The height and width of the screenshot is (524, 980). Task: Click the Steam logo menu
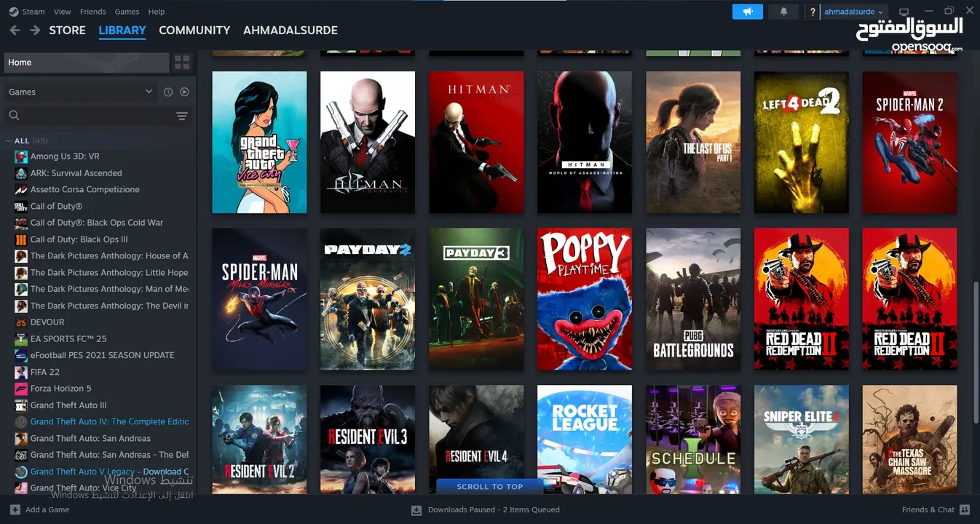pyautogui.click(x=27, y=12)
